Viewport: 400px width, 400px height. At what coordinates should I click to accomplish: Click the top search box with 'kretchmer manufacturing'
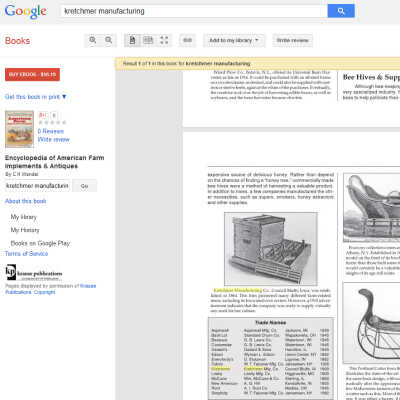(194, 11)
